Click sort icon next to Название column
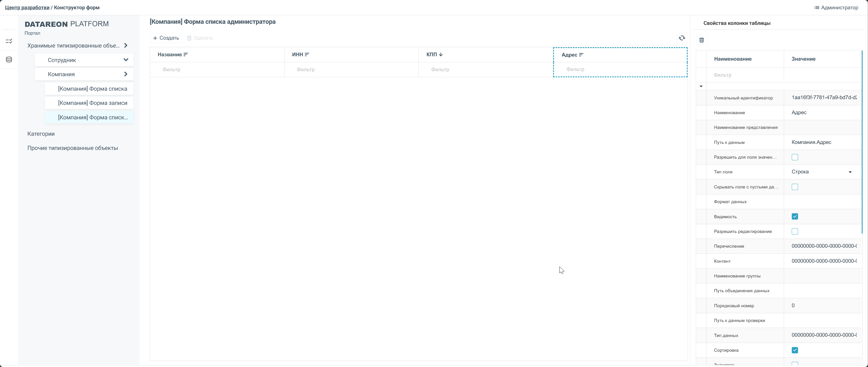The width and height of the screenshot is (868, 367). coord(186,55)
